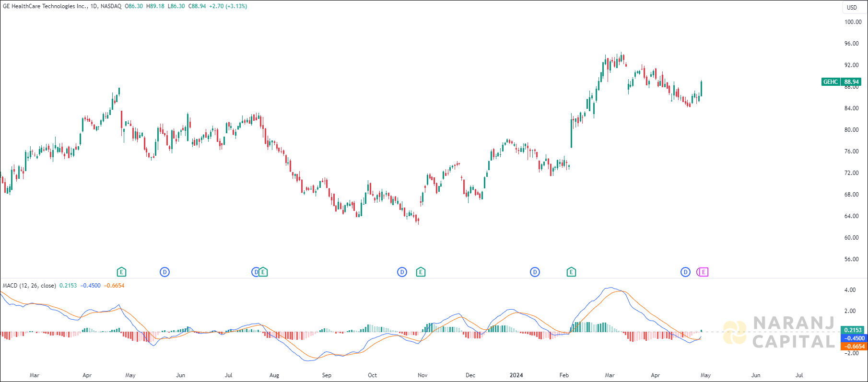Click the open value O86.30 in legend
Viewport: 868px width, 382px height.
click(134, 6)
